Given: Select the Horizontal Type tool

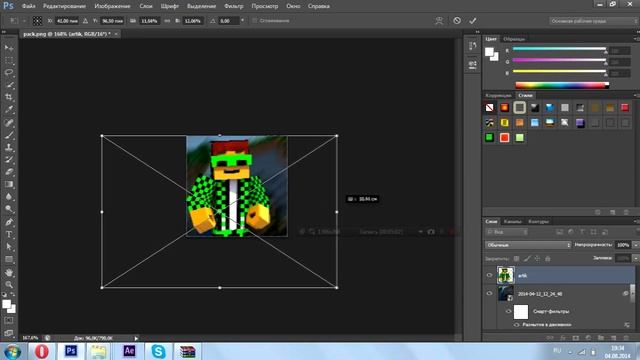Looking at the screenshot, I should click(x=9, y=235).
